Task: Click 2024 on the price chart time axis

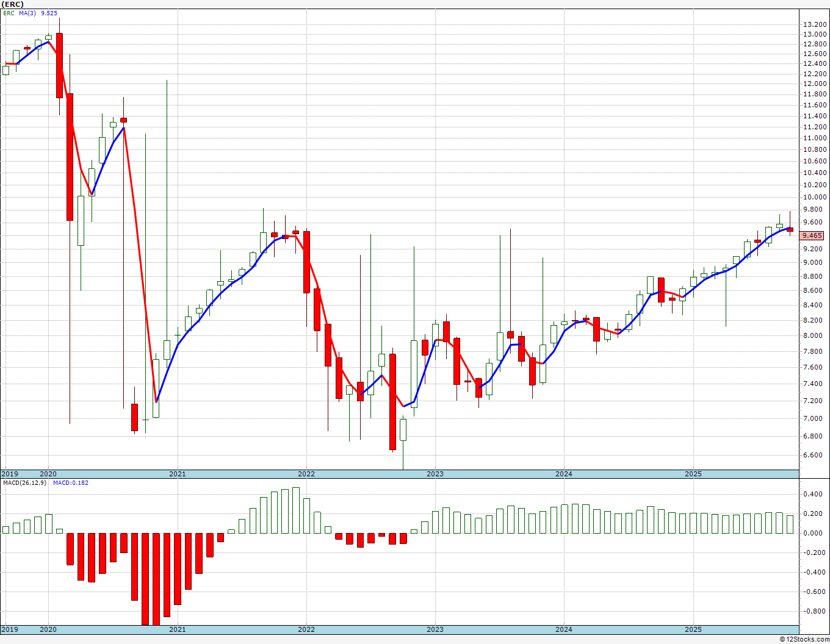Action: point(564,474)
